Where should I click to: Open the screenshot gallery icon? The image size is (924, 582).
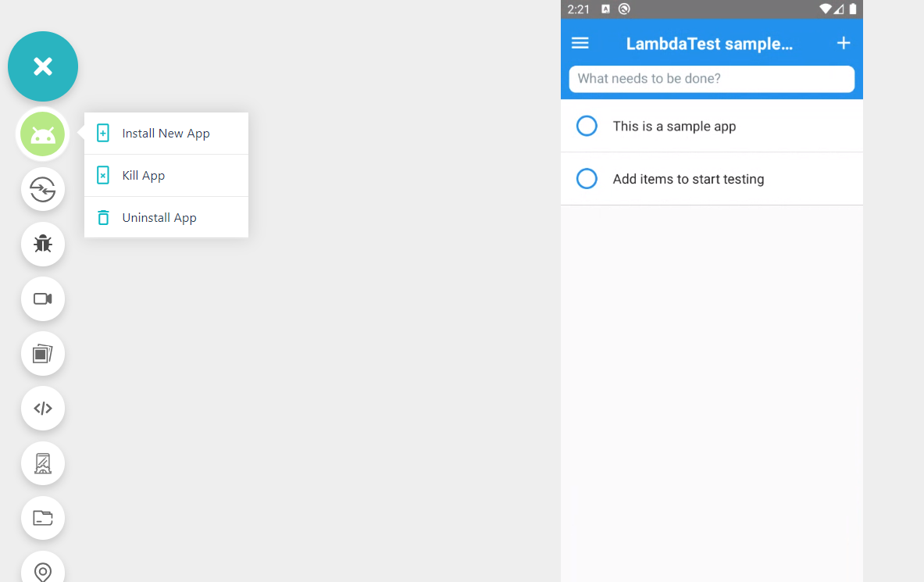tap(43, 354)
